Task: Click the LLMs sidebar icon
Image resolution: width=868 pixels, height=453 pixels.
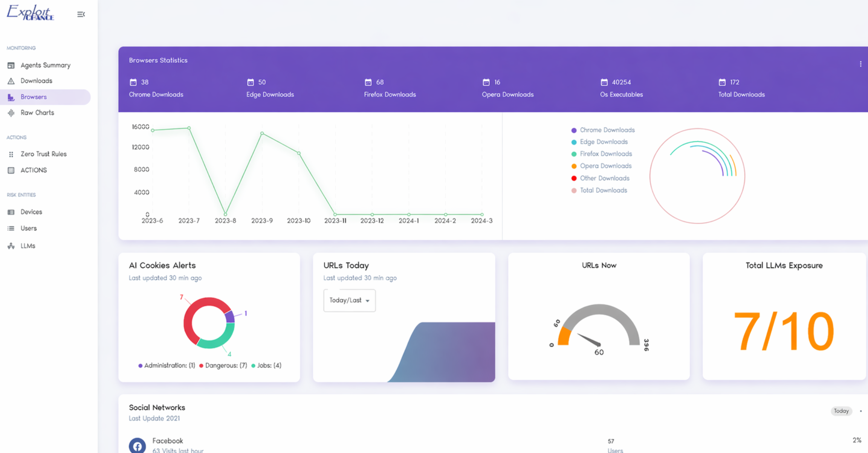Action: pyautogui.click(x=11, y=246)
